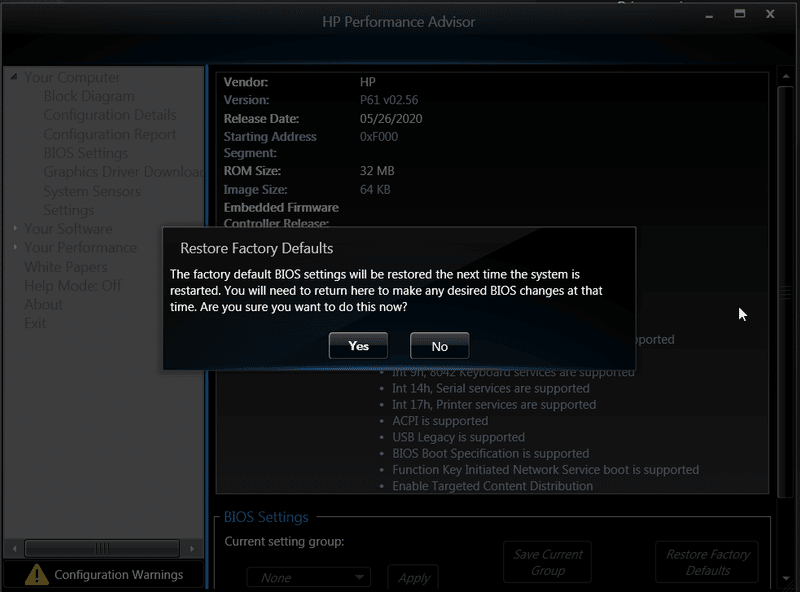This screenshot has height=592, width=800.
Task: Select System Sensors in the sidebar
Action: [x=92, y=191]
